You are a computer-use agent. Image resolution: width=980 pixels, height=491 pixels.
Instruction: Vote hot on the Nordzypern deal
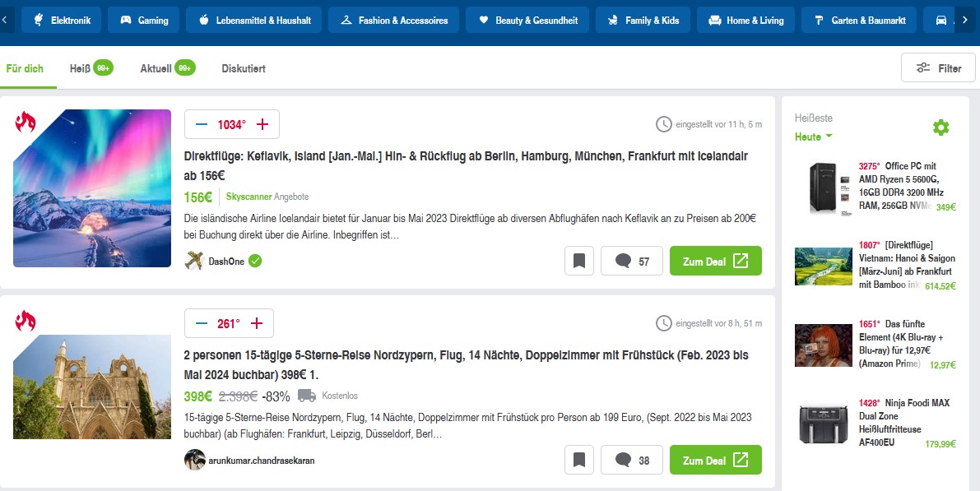tap(257, 323)
